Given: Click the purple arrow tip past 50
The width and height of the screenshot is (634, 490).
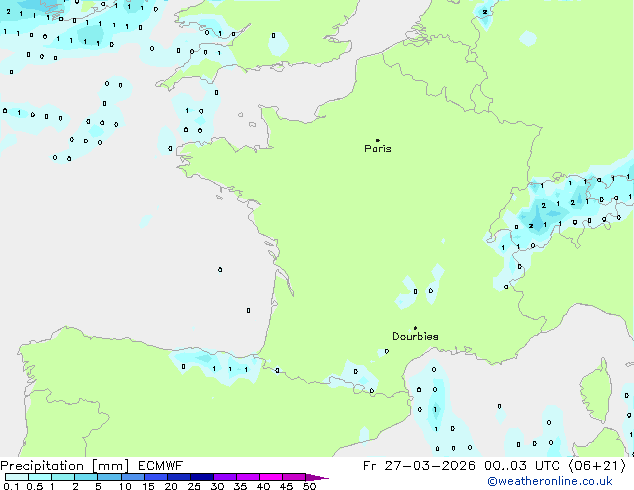Looking at the screenshot, I should (317, 477).
